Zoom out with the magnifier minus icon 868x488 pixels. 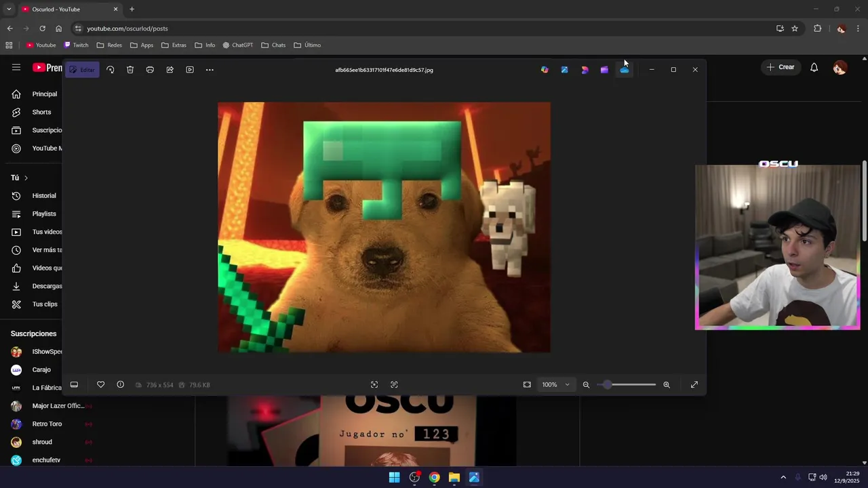[586, 384]
